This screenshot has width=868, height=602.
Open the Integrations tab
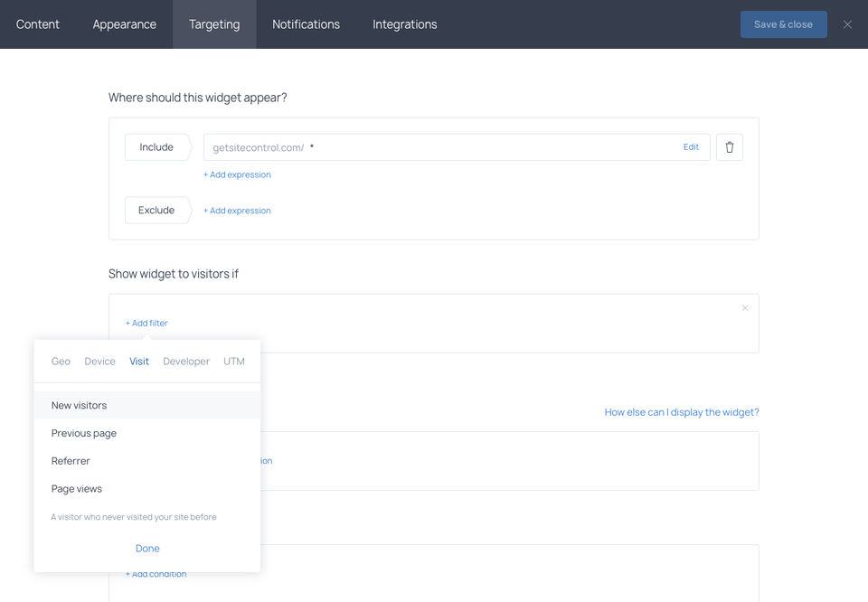pos(404,24)
